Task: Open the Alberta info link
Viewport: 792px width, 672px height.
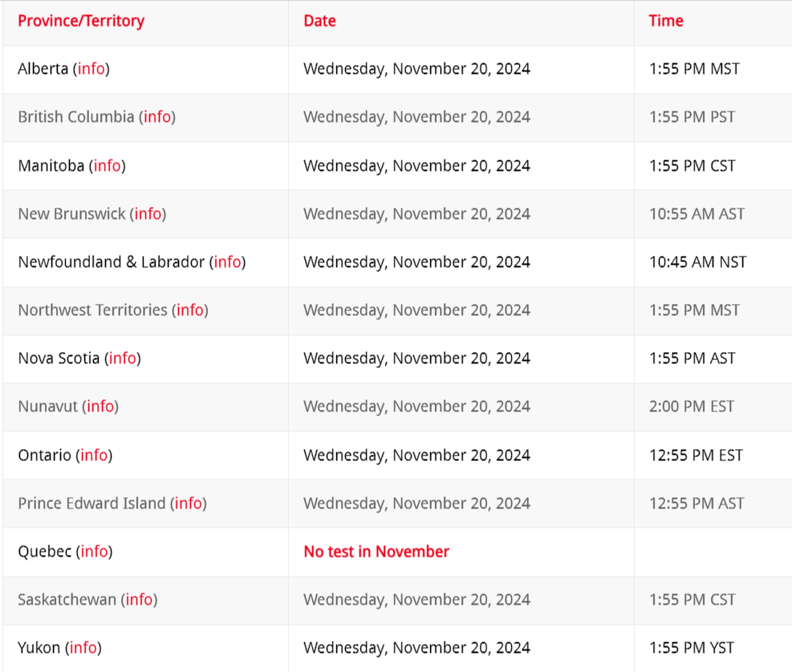Action: (91, 69)
